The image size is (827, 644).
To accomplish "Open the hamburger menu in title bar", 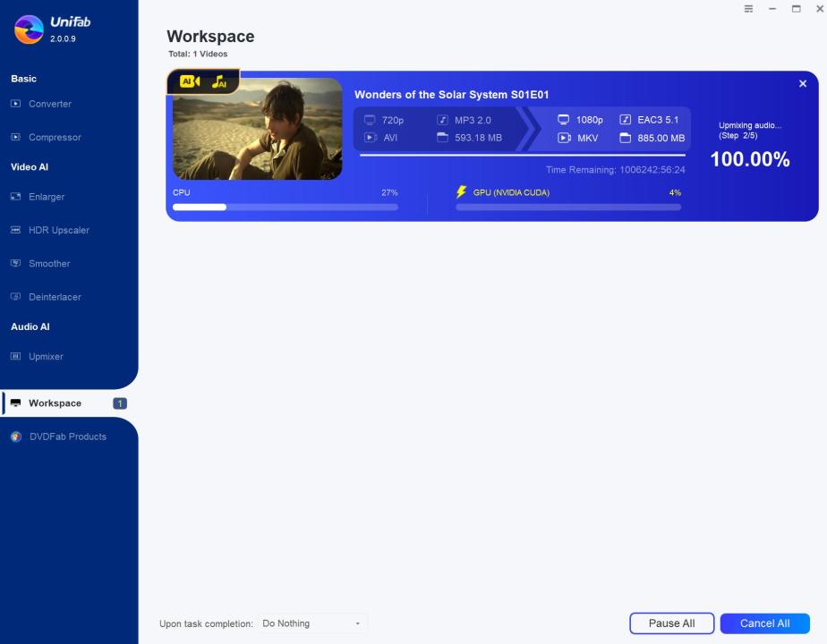I will coord(748,9).
